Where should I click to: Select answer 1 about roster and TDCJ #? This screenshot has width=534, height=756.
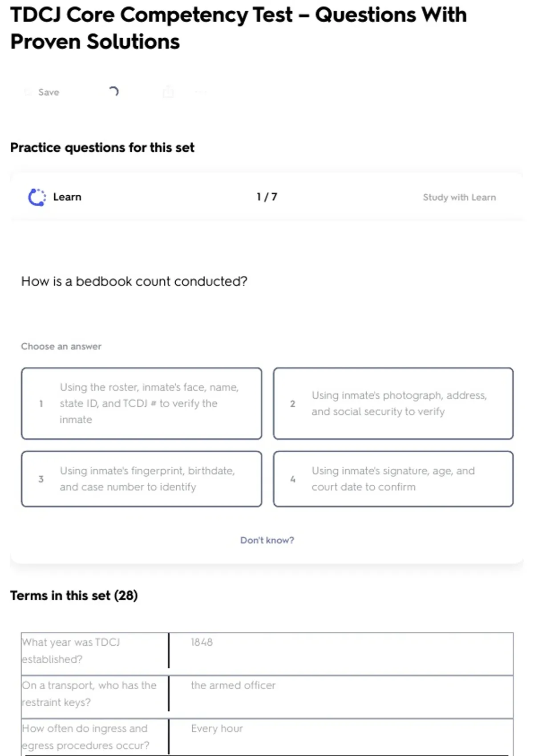pos(142,403)
